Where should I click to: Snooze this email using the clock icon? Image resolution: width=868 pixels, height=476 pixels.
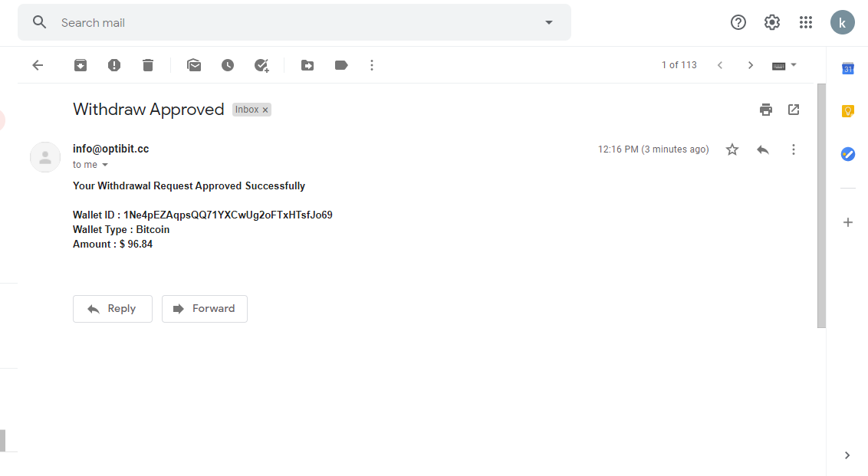(228, 65)
